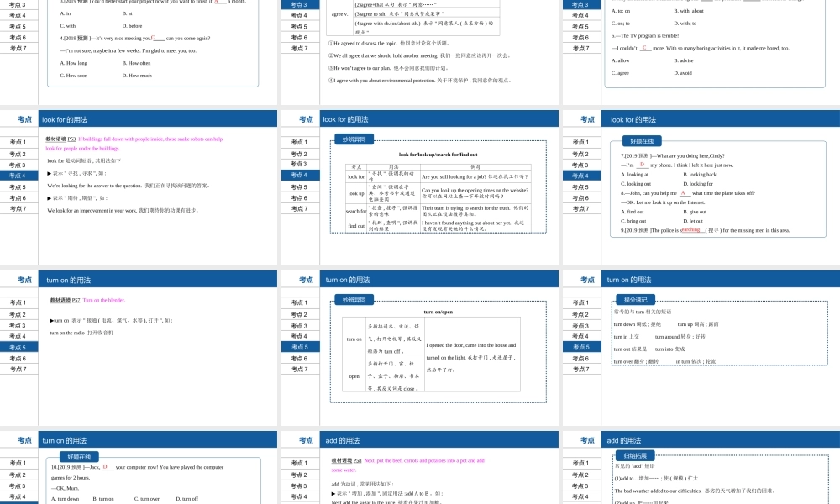Image resolution: width=840 pixels, height=504 pixels.
Task: Select highlighted 考点 4 on look for 好题在线 slide
Action: pyautogui.click(x=581, y=176)
